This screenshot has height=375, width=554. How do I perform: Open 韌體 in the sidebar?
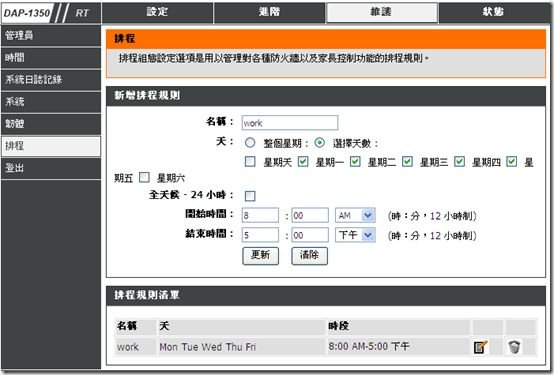click(51, 124)
